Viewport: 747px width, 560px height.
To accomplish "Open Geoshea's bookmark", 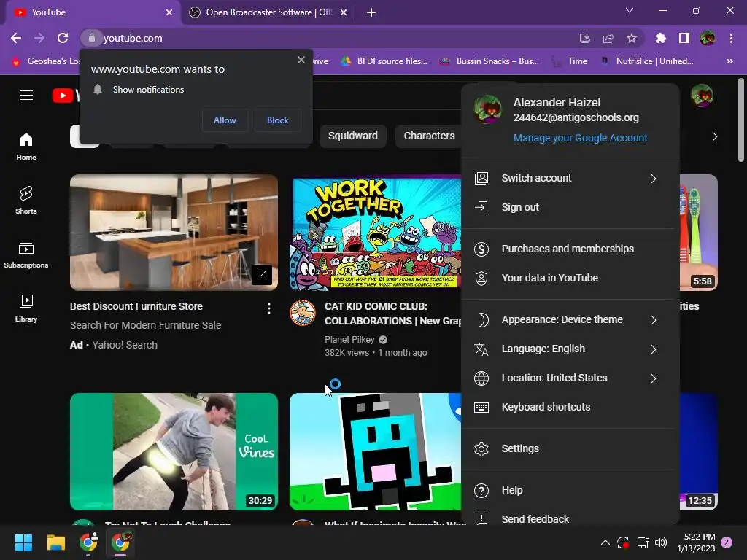I will pos(45,61).
